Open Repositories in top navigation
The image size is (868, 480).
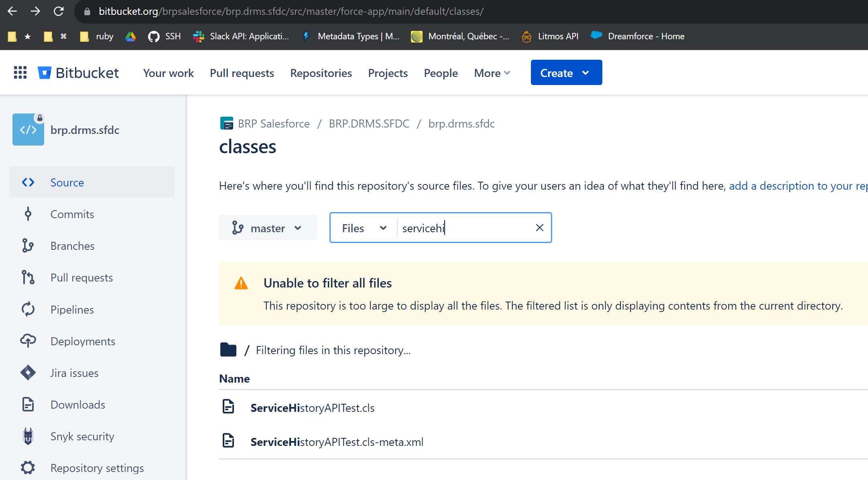(321, 73)
